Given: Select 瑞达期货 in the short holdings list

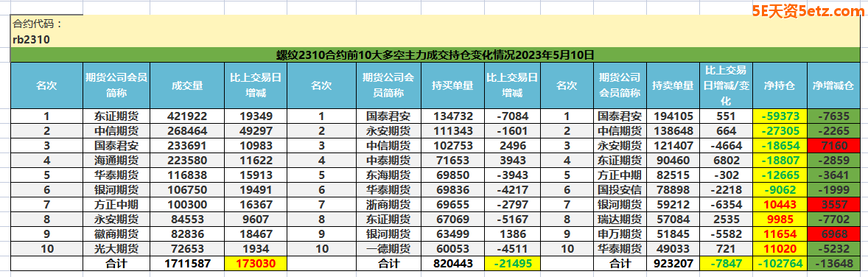Looking at the screenshot, I should click(620, 219).
